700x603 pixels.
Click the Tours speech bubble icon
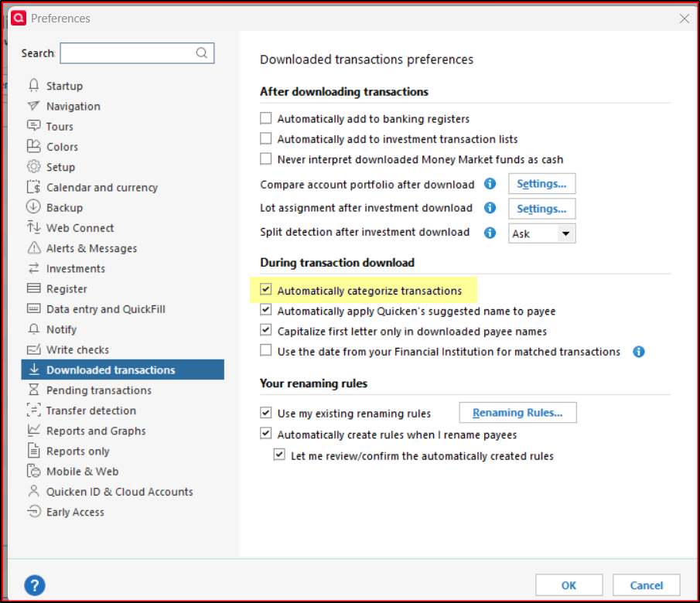click(x=33, y=126)
